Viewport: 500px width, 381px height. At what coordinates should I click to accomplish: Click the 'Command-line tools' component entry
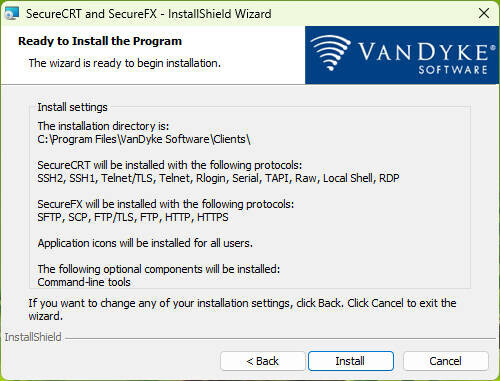click(x=84, y=282)
